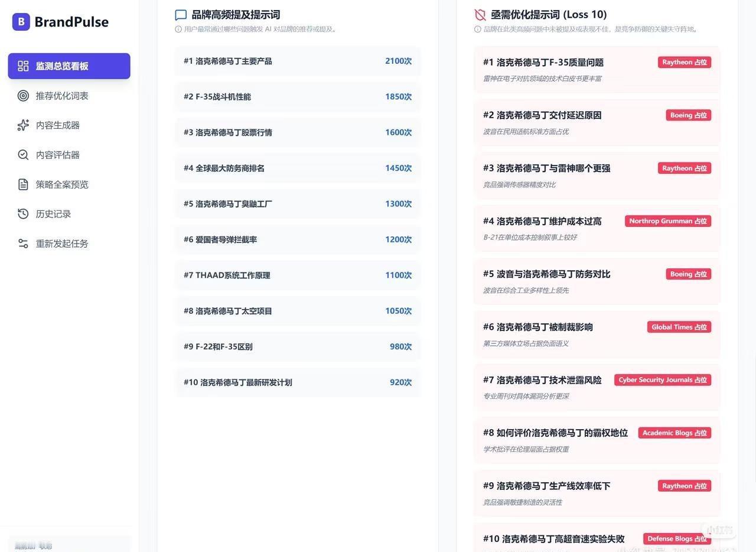Open loss card 洛克希德马丁技术泄露风险

[x=597, y=387]
